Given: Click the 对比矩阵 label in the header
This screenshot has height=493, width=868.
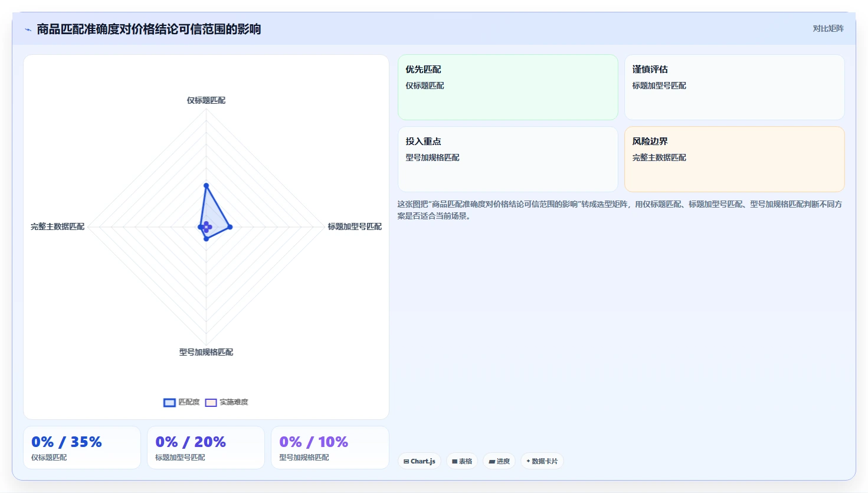Looking at the screenshot, I should click(828, 28).
